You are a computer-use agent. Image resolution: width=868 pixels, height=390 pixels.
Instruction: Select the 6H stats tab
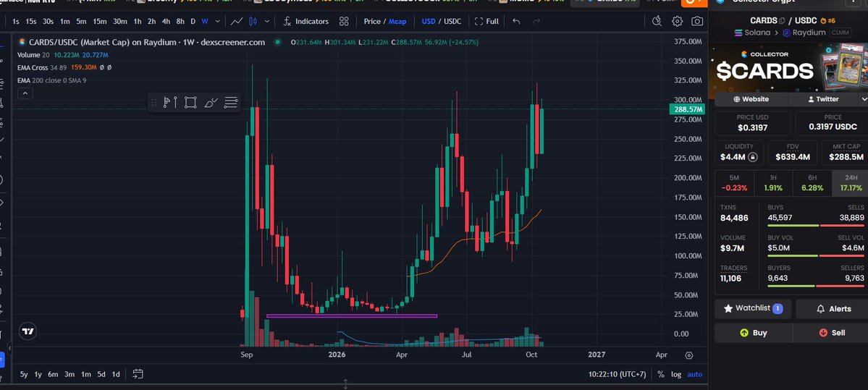pyautogui.click(x=812, y=182)
